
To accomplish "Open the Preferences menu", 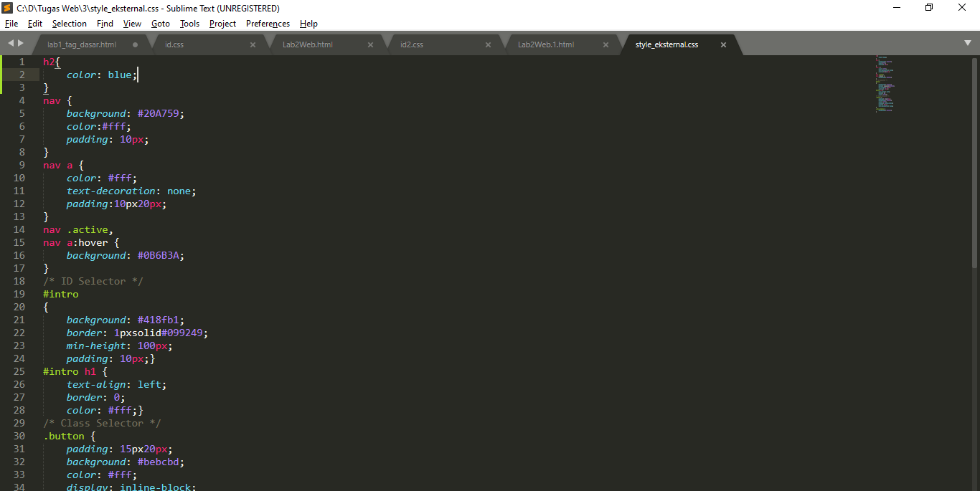I will click(267, 24).
